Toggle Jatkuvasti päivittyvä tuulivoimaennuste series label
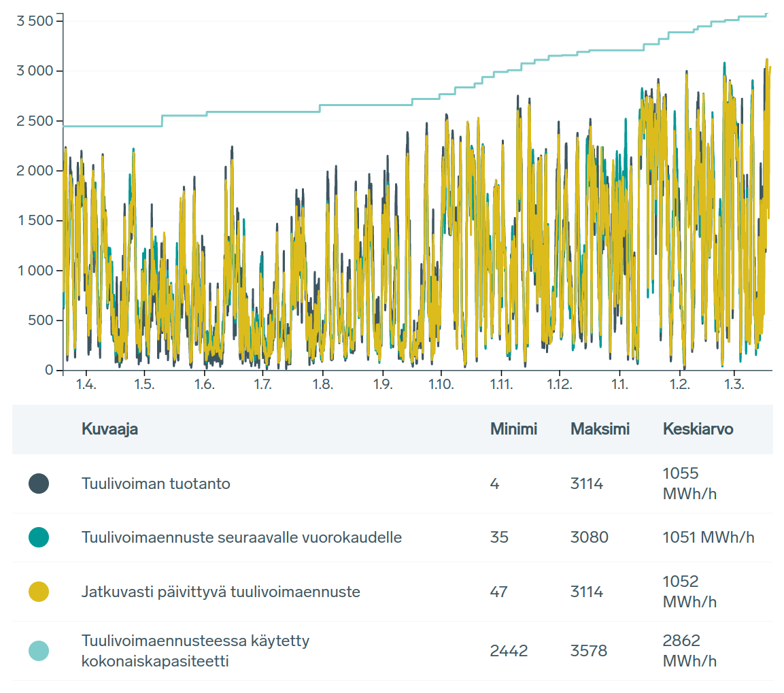Image resolution: width=784 pixels, height=693 pixels. [x=220, y=592]
